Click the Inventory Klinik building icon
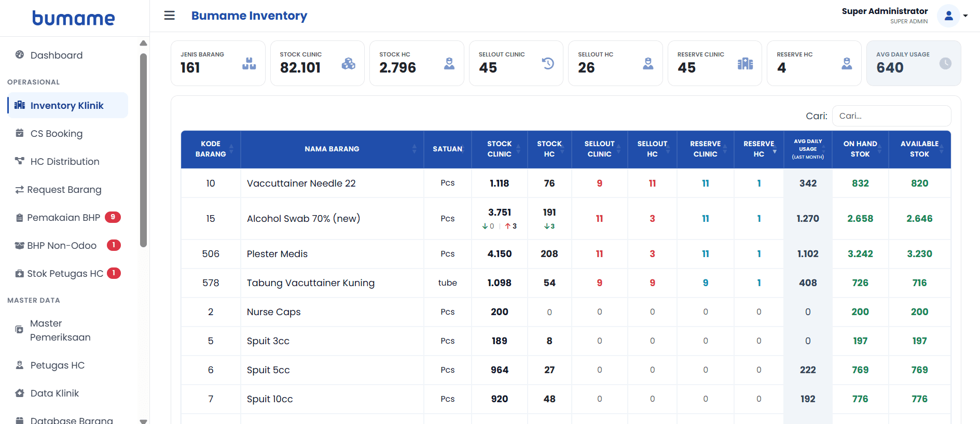Screen dimensions: 980x424 point(20,105)
